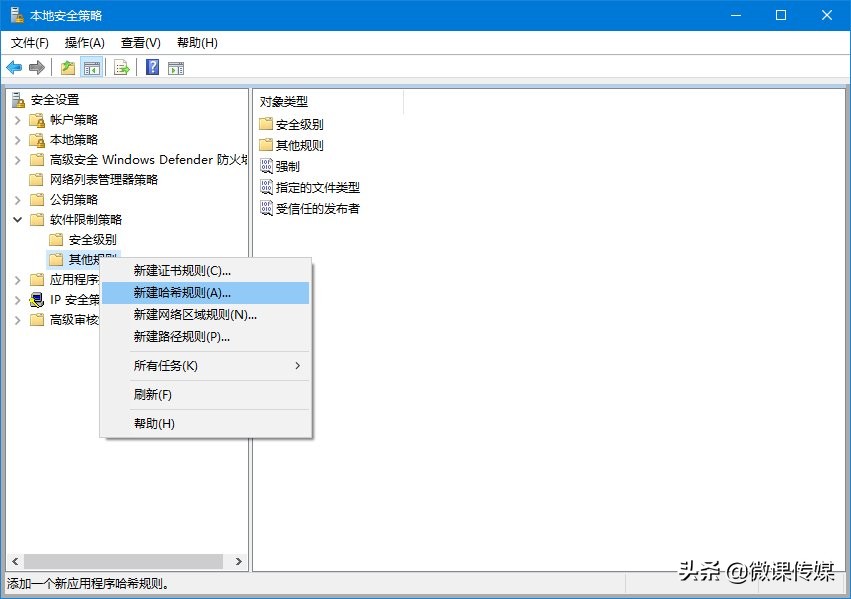Expand the 帐户策略 tree node
The image size is (851, 599).
pyautogui.click(x=17, y=120)
